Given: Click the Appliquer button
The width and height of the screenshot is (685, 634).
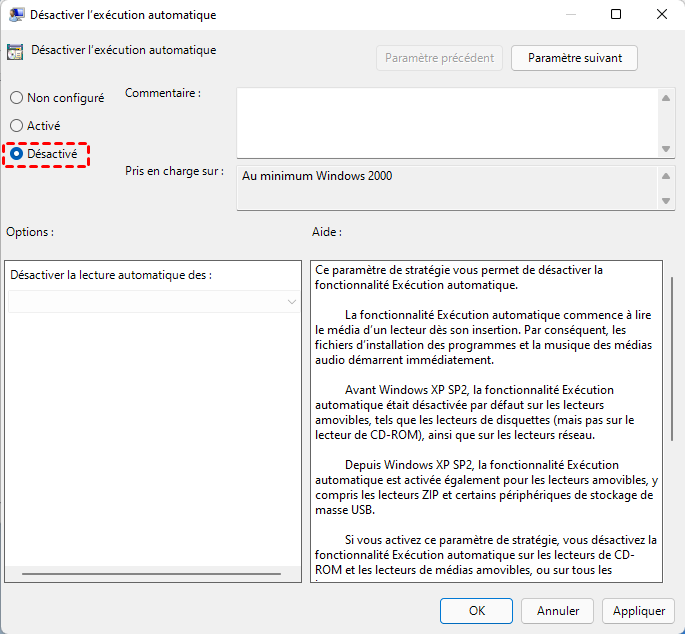Looking at the screenshot, I should tap(638, 610).
